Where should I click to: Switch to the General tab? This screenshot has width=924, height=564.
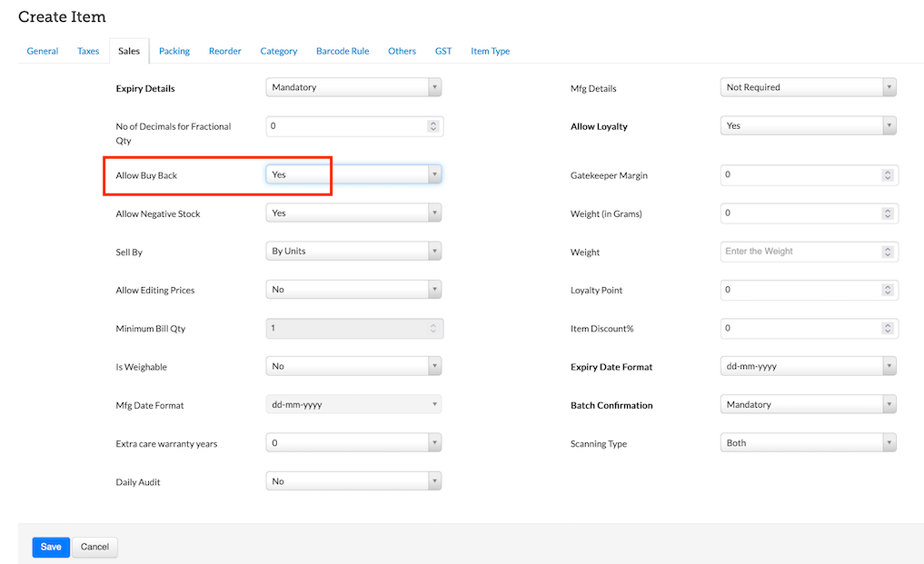[x=43, y=52]
